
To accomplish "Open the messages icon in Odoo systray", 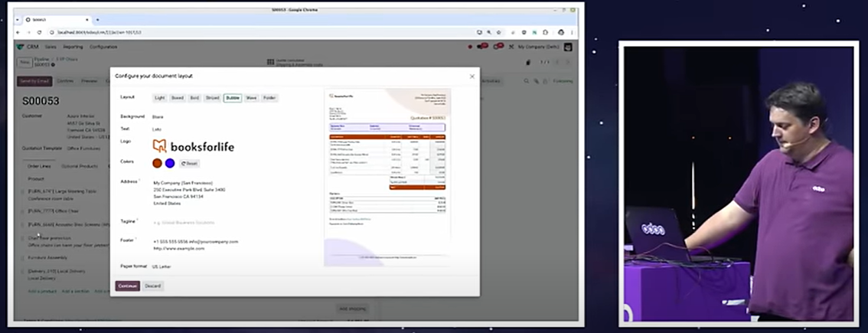I will coord(483,47).
